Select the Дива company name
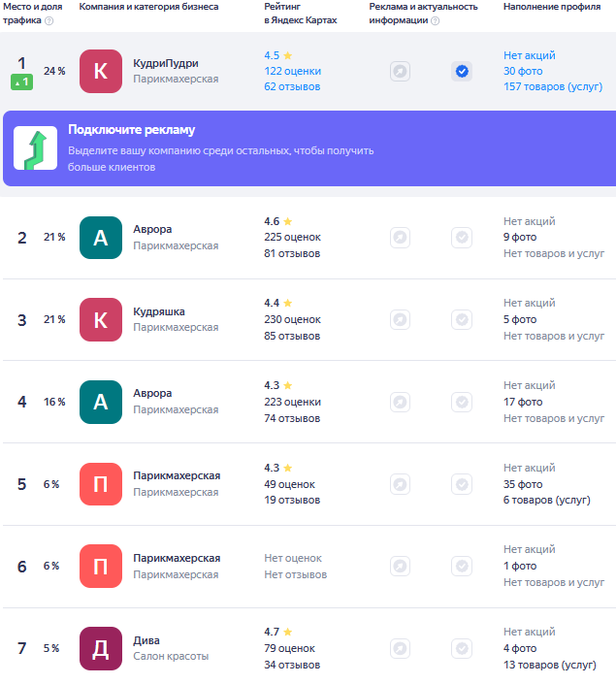This screenshot has width=616, height=684. click(x=146, y=640)
